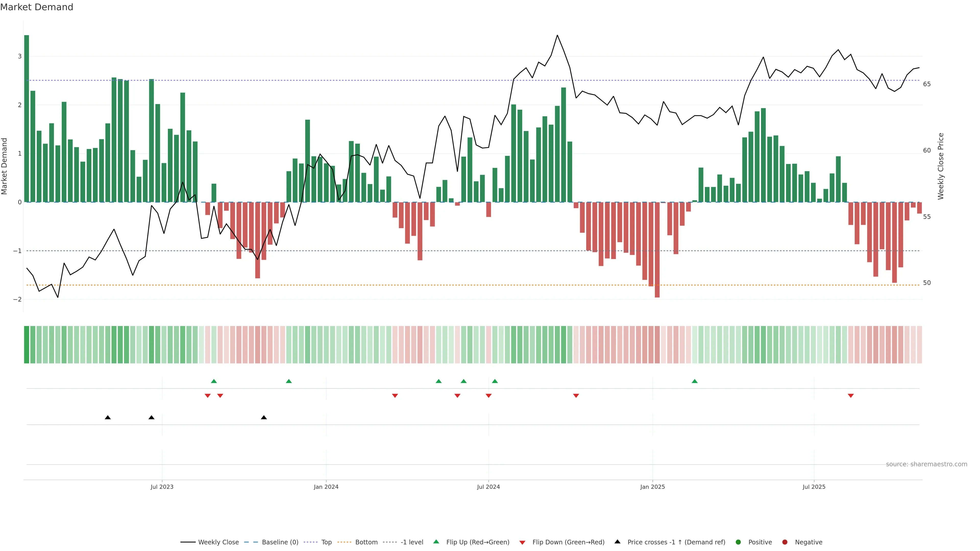Click the first dark green heatmap strip cell

click(27, 345)
